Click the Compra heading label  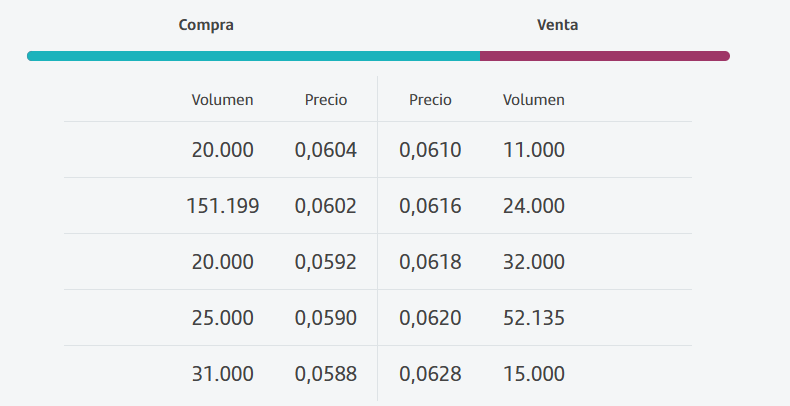(x=206, y=25)
